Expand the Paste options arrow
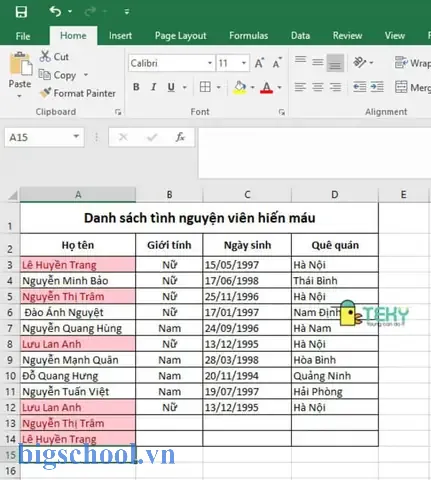Viewport: 431px width, 480px height. coord(19,96)
